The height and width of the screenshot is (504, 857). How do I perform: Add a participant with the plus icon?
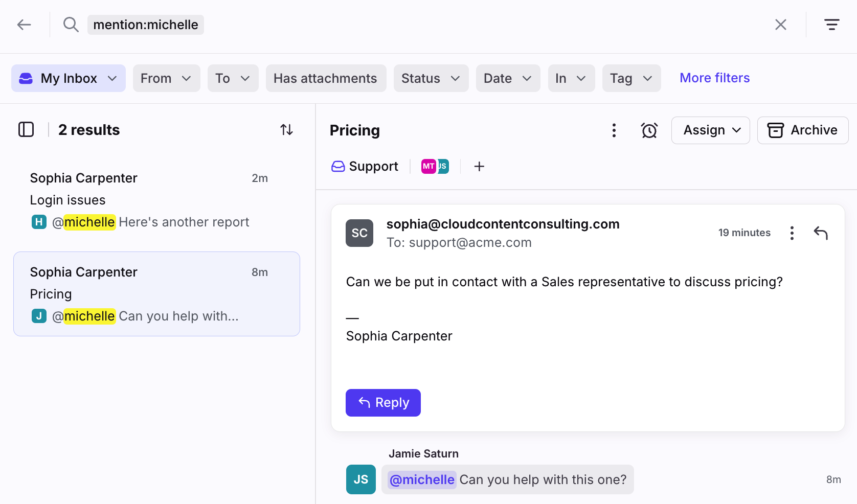pos(479,167)
